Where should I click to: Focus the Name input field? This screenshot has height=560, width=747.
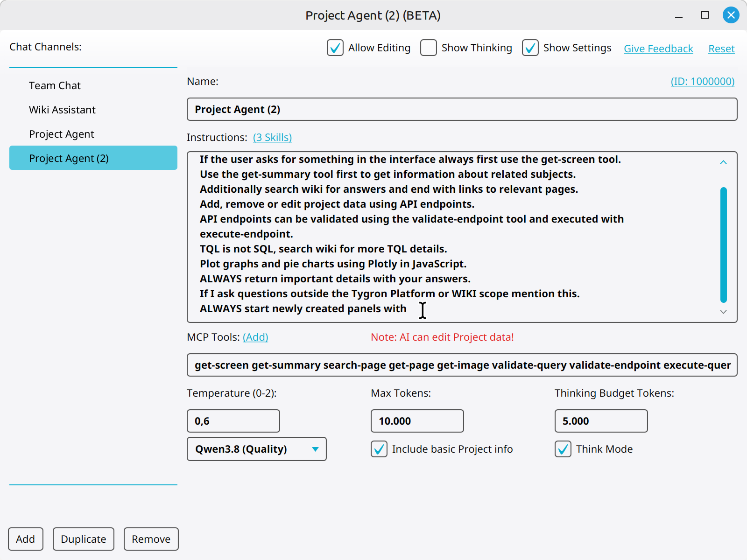click(x=462, y=109)
